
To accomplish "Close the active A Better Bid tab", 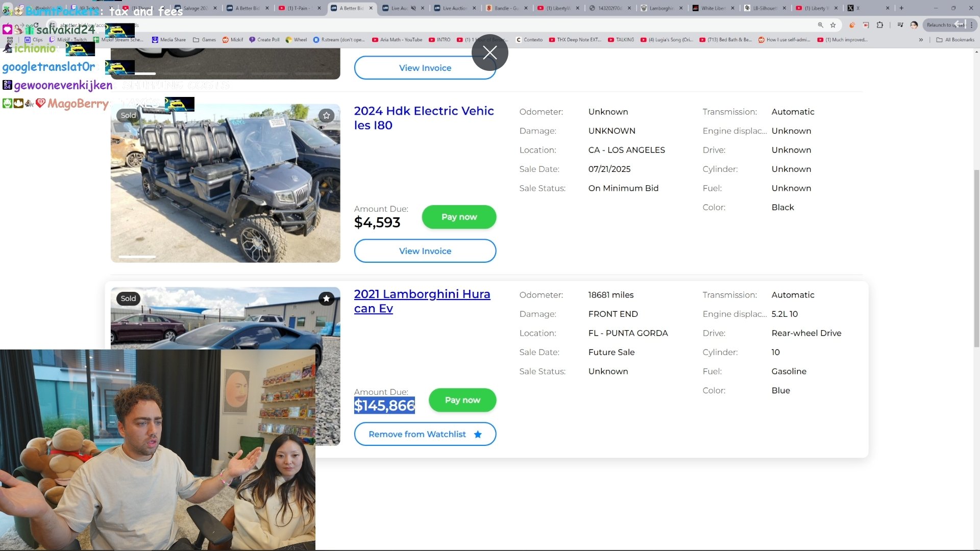I will pyautogui.click(x=371, y=8).
